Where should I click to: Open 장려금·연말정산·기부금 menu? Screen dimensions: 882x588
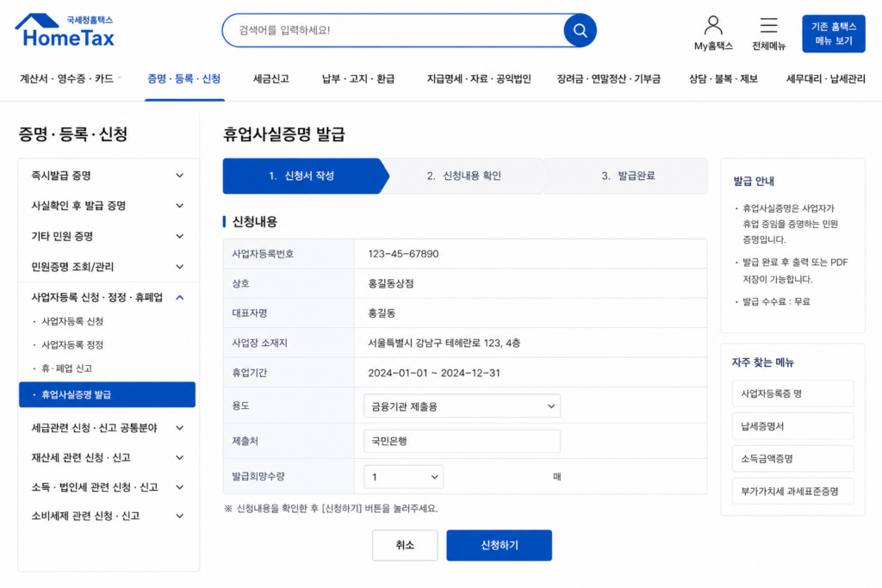point(609,78)
